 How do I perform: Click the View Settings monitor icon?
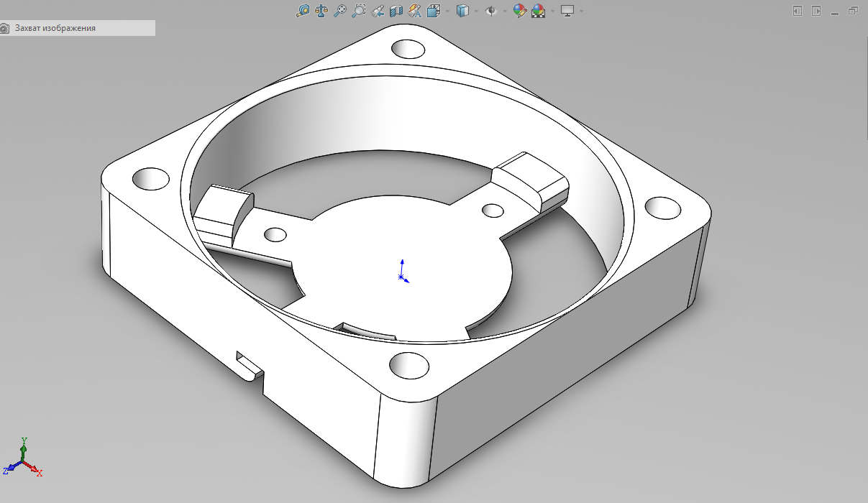(x=567, y=11)
